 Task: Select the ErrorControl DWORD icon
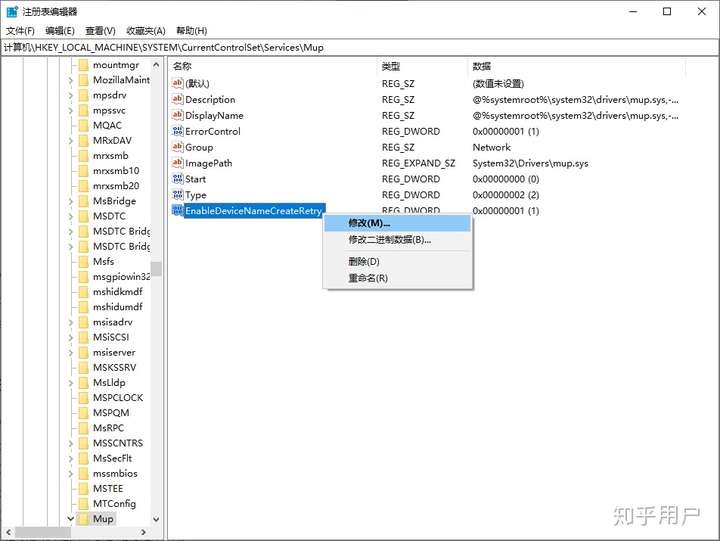point(177,131)
